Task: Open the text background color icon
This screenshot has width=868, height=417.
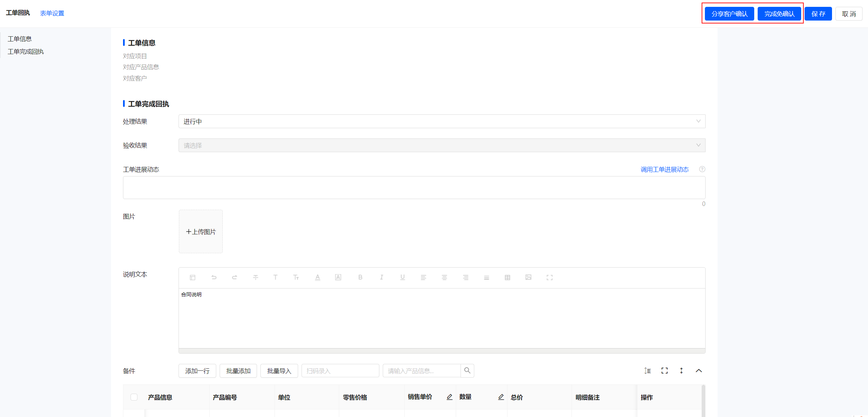Action: pos(338,278)
